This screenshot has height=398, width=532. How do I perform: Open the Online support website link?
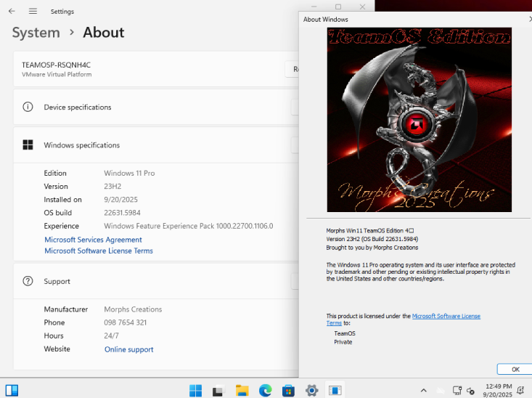point(129,349)
